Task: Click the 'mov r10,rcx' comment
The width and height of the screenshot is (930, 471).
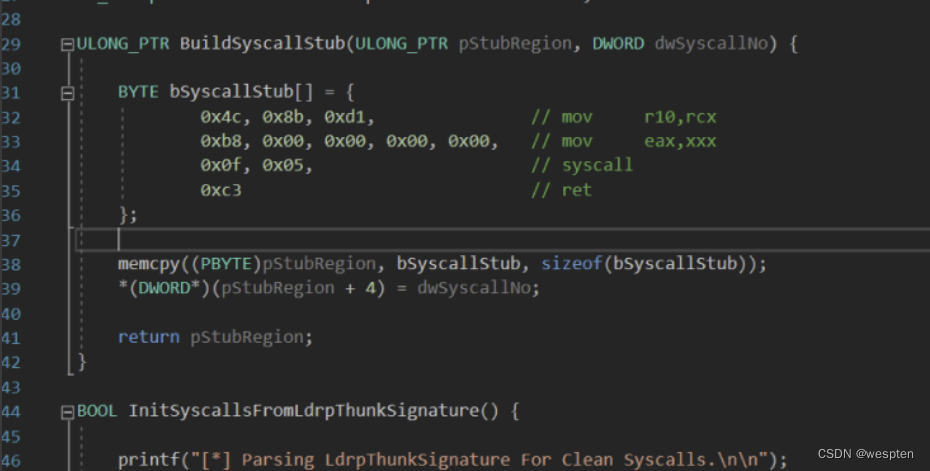Action: coord(624,118)
